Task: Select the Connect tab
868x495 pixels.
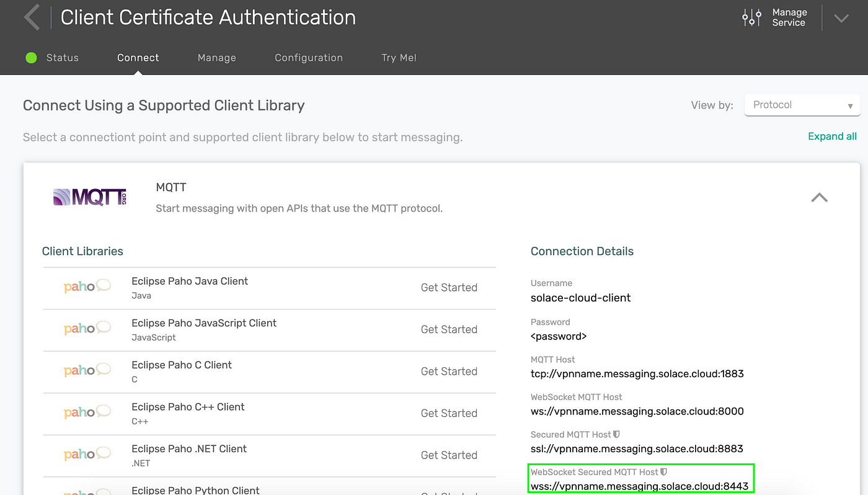Action: (x=138, y=58)
